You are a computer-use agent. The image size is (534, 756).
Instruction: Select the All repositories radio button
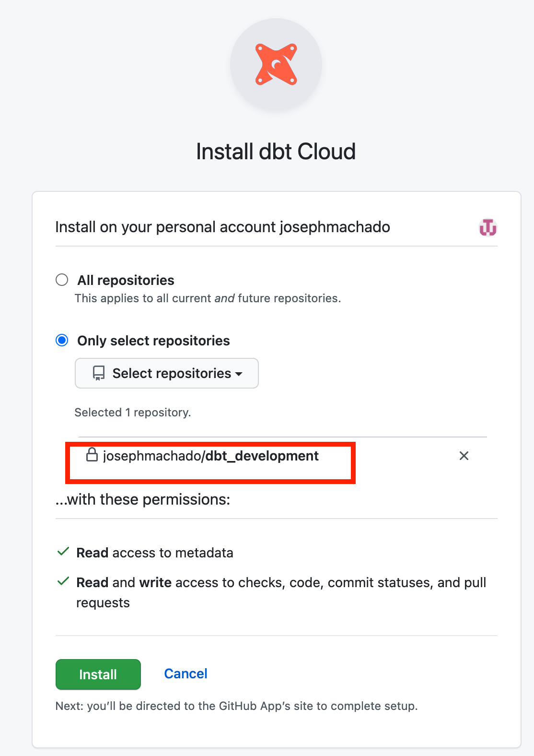[62, 280]
